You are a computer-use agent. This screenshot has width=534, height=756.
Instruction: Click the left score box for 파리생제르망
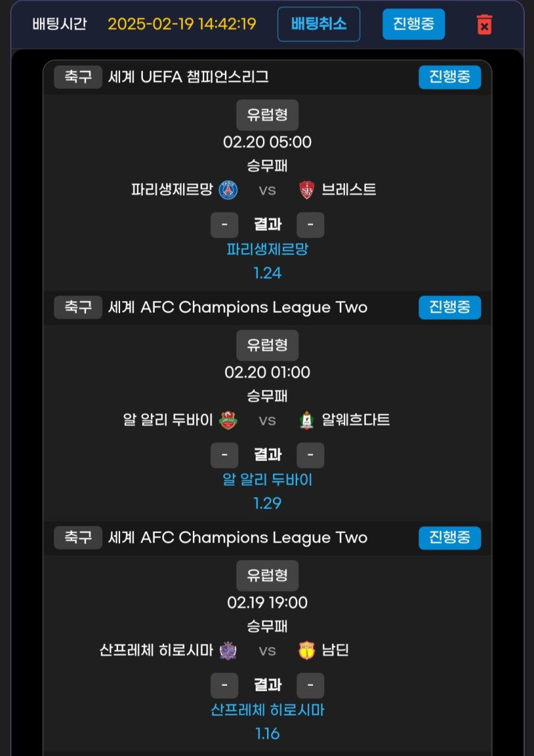[224, 226]
